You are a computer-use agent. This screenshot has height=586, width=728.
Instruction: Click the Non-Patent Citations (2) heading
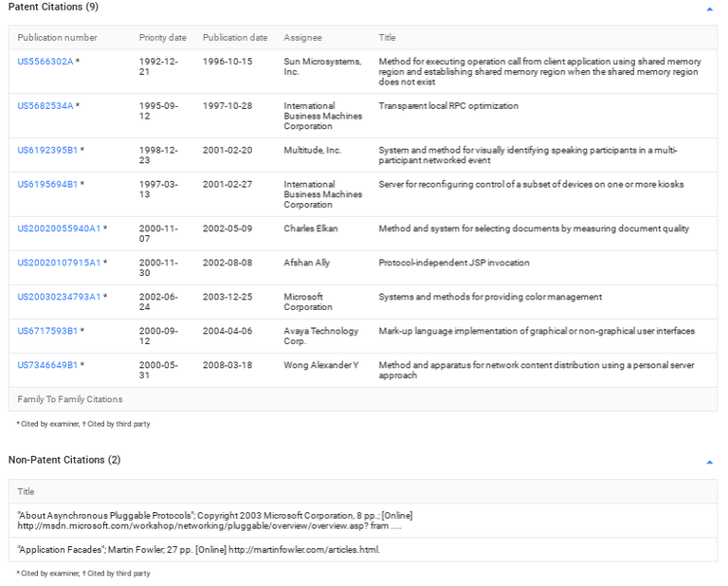[64, 460]
